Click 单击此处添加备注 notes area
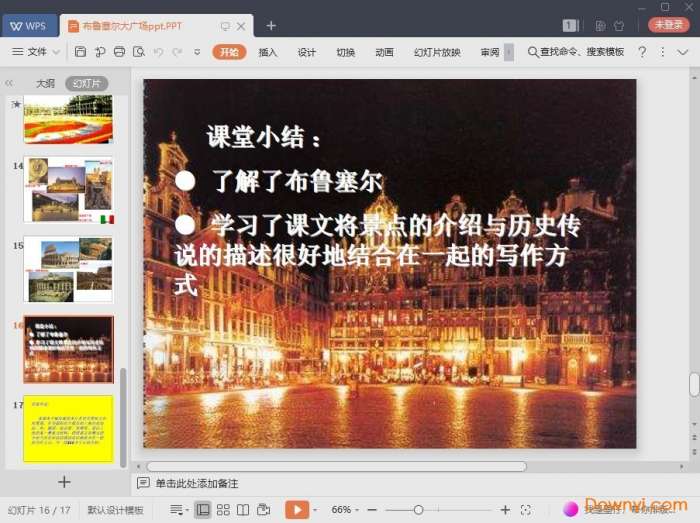The image size is (700, 523). click(x=196, y=483)
